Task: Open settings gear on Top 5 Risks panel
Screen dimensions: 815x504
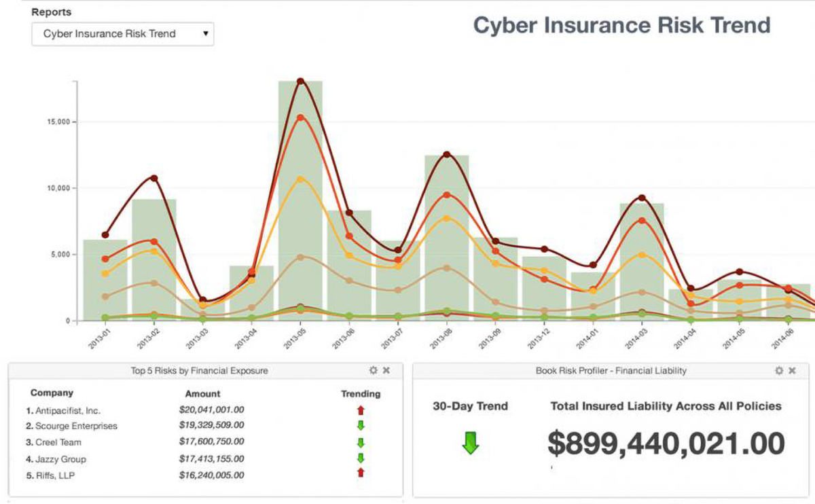Action: (x=373, y=371)
